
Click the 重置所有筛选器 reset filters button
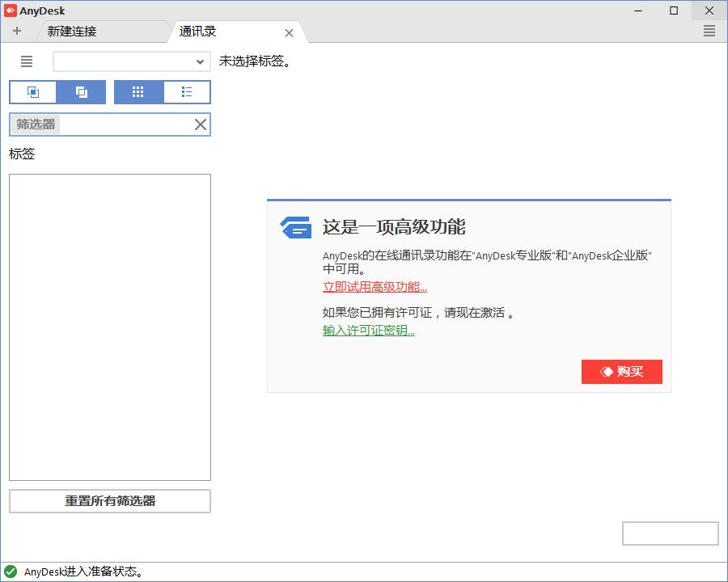pyautogui.click(x=109, y=501)
